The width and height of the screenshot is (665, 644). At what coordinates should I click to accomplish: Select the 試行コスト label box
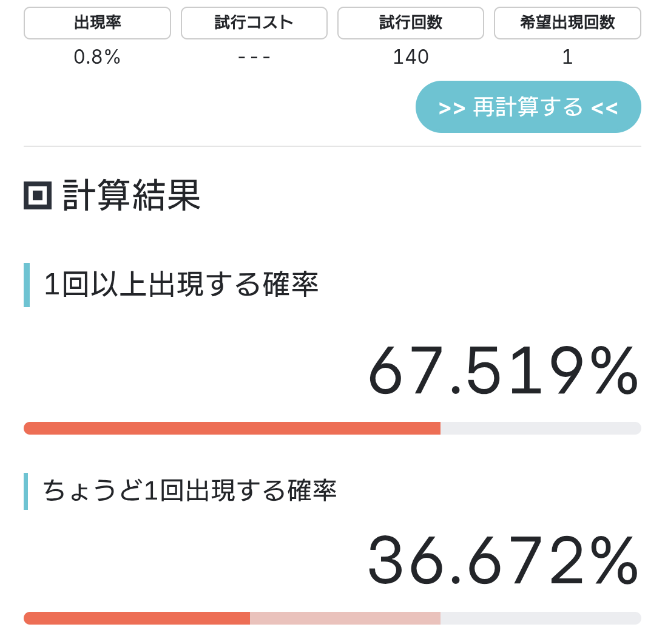click(x=254, y=23)
